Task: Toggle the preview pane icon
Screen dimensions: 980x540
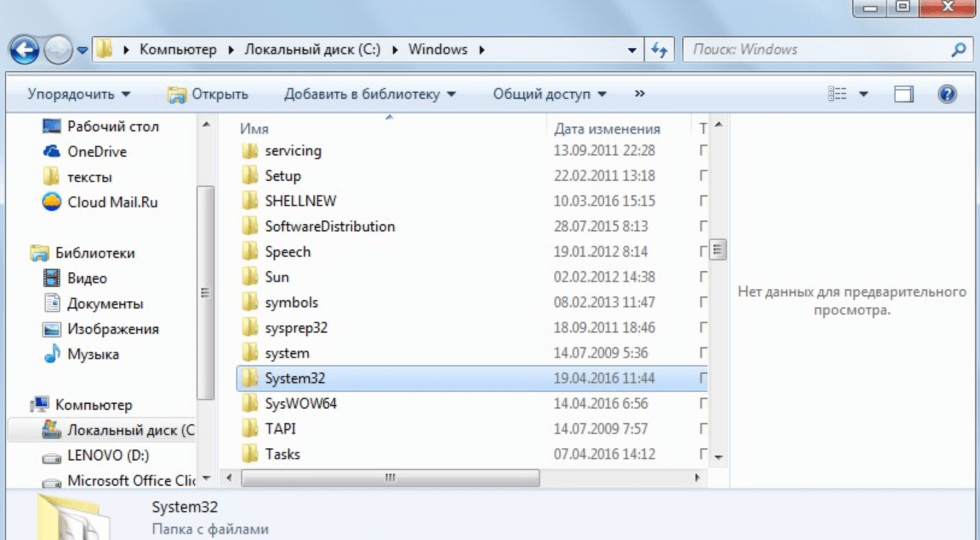Action: [903, 94]
